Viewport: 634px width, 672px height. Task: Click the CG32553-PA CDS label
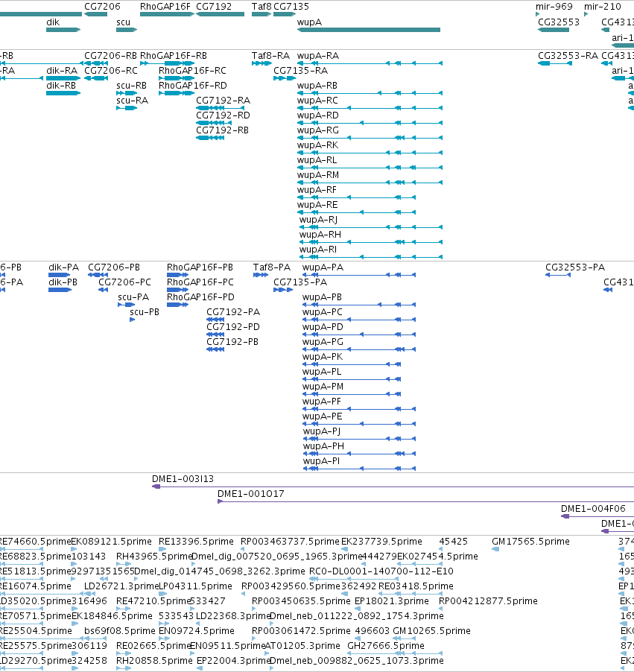[575, 267]
